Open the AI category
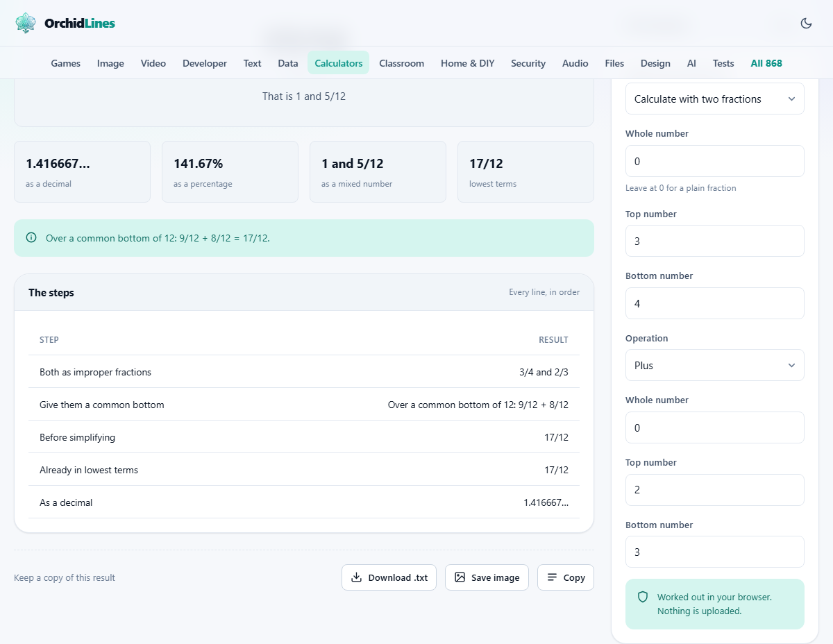Viewport: 833px width, 644px height. 691,63
